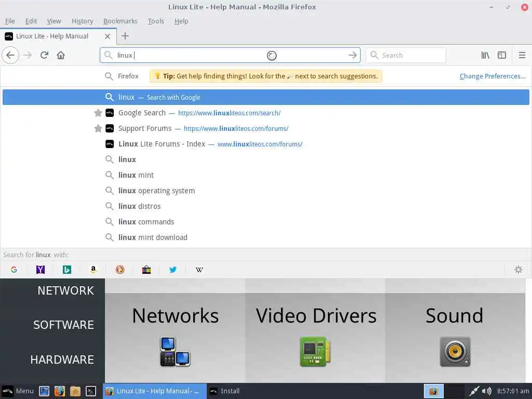Choose 'linux mint download' suggestion

265,237
